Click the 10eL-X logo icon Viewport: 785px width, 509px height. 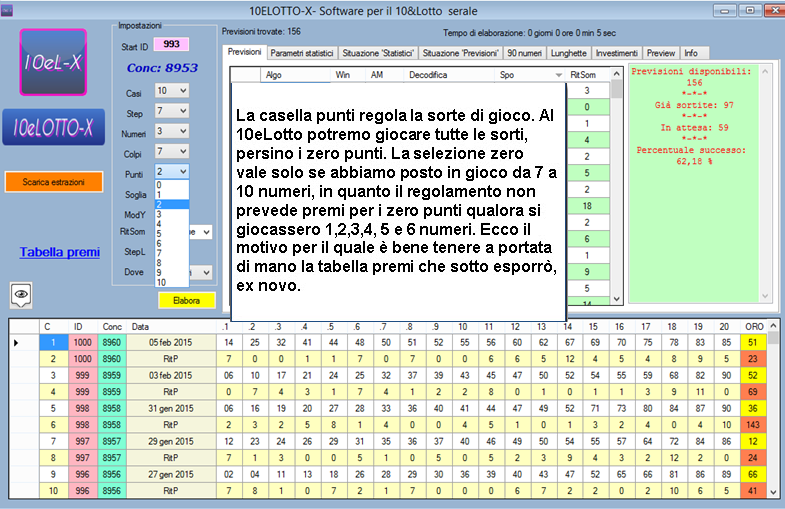[x=53, y=62]
